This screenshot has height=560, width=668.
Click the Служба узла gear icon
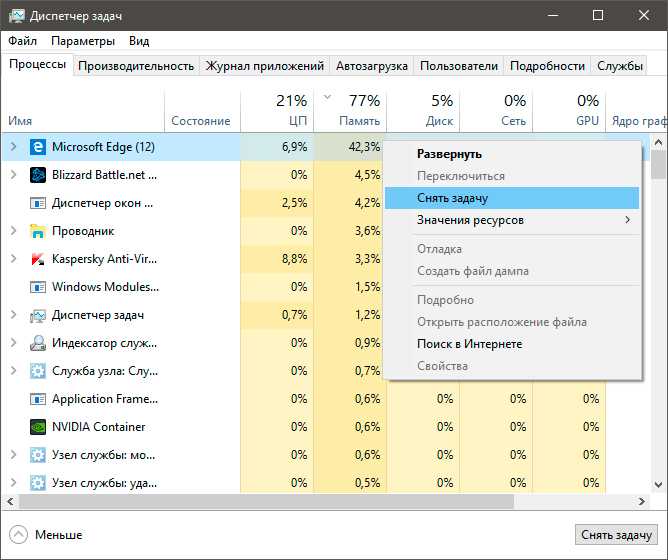(x=38, y=371)
